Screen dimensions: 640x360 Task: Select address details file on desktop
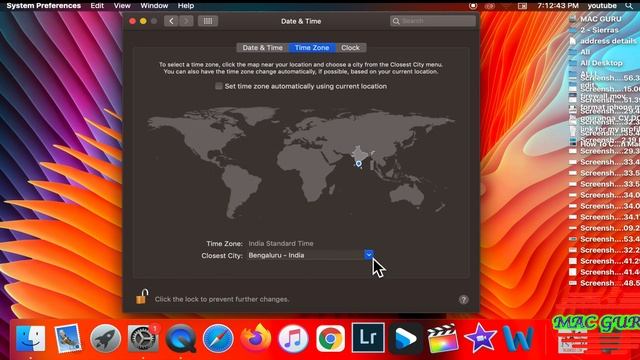point(603,41)
